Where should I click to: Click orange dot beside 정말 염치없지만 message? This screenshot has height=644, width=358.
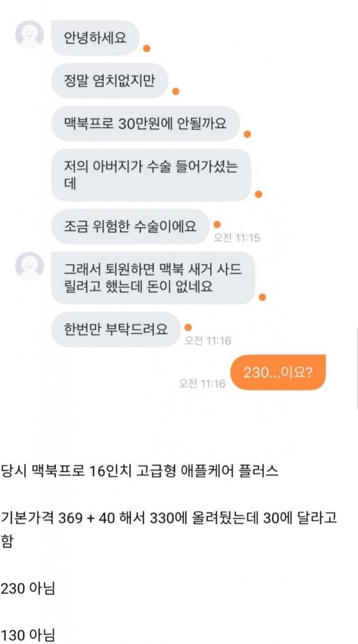[x=175, y=91]
